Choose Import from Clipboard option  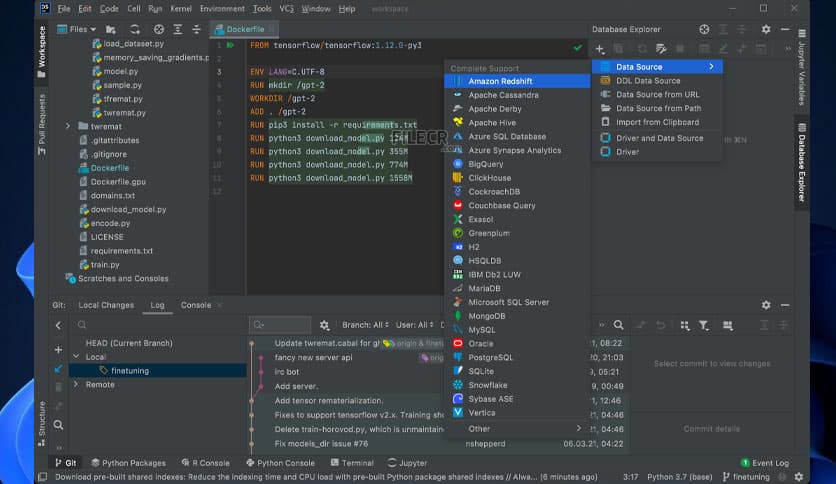pyautogui.click(x=657, y=122)
